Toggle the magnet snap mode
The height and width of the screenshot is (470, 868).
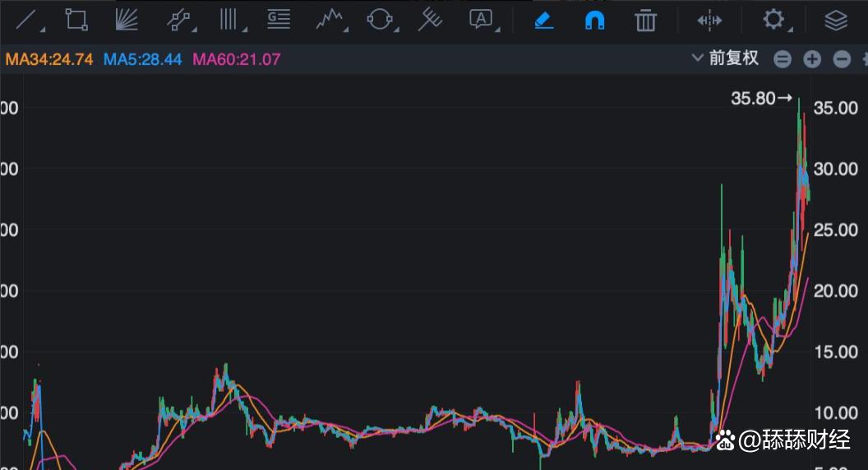coord(594,20)
